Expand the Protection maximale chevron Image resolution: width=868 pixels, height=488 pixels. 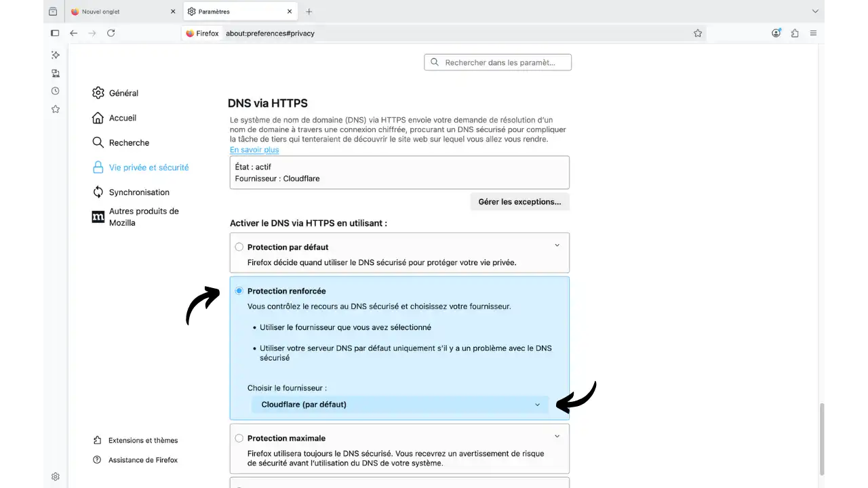(557, 436)
